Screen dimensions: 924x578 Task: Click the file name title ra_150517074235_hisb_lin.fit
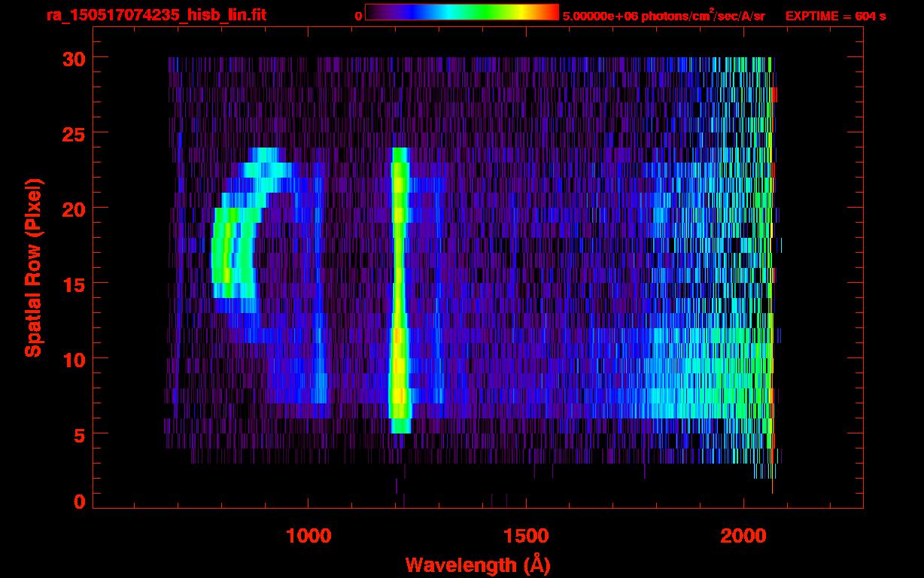pos(156,15)
